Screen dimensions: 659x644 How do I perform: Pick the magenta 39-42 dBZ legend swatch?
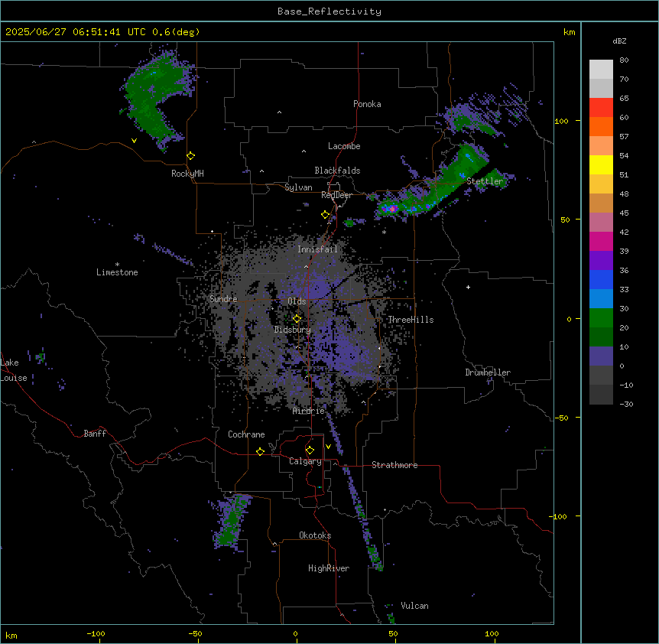(x=601, y=242)
